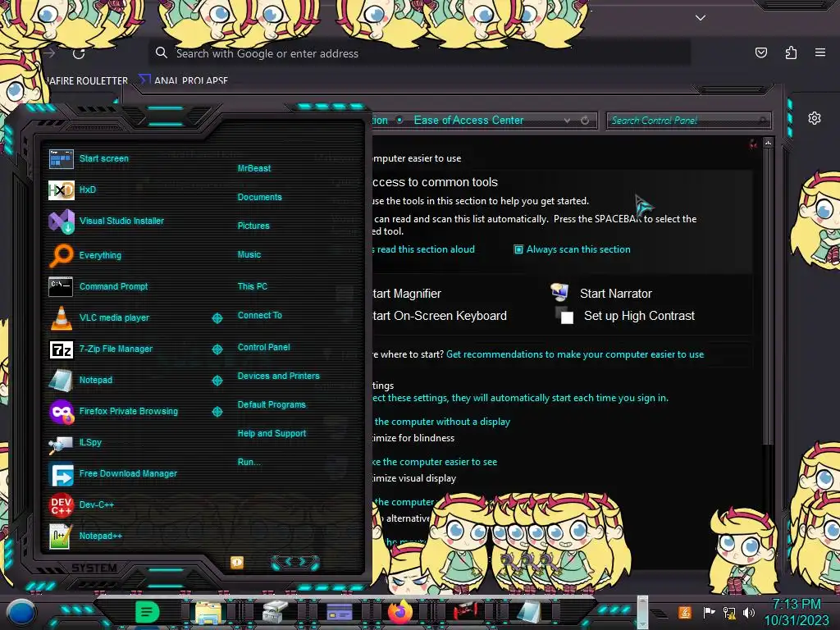Screen dimensions: 840x630
Task: Open Action Center flag icon
Action: click(710, 612)
